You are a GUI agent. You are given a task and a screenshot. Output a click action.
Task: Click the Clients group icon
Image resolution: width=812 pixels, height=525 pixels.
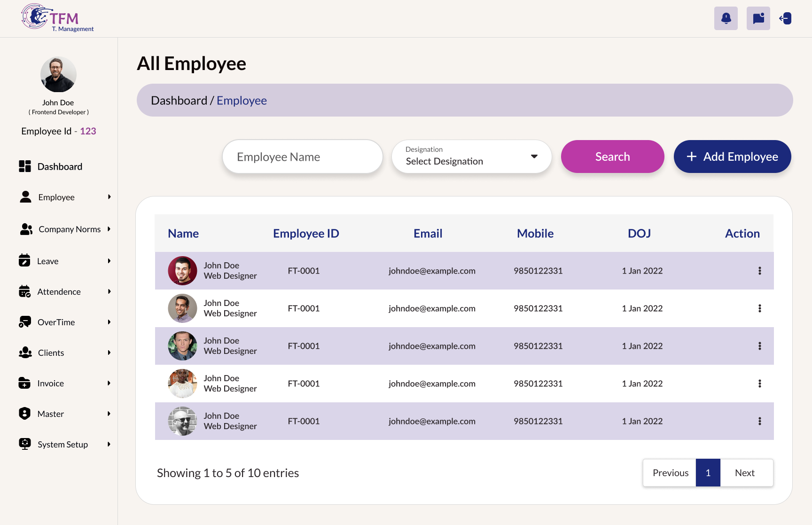point(25,353)
